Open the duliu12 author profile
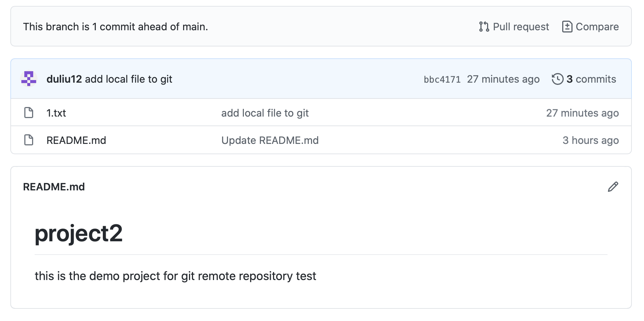This screenshot has height=321, width=644. tap(64, 79)
